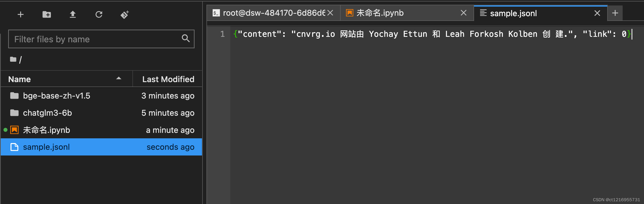The image size is (644, 204).
Task: Open the bge-base-zh-v1.5 folder
Action: point(57,95)
